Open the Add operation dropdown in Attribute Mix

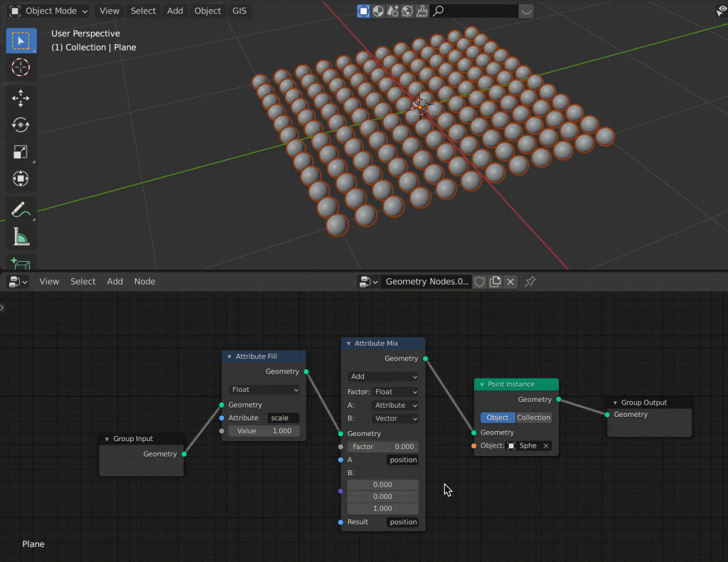tap(383, 376)
